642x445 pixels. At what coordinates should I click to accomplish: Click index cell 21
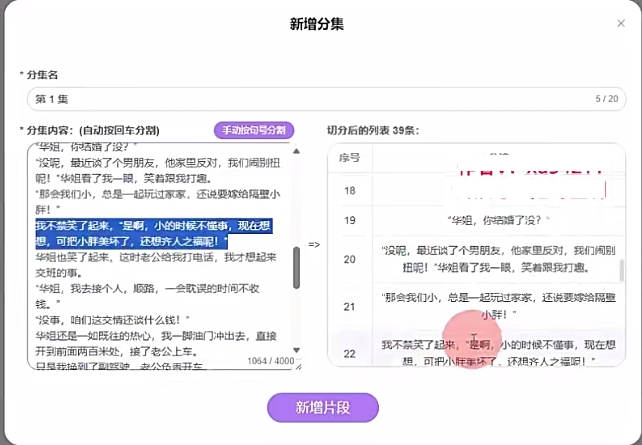click(350, 307)
